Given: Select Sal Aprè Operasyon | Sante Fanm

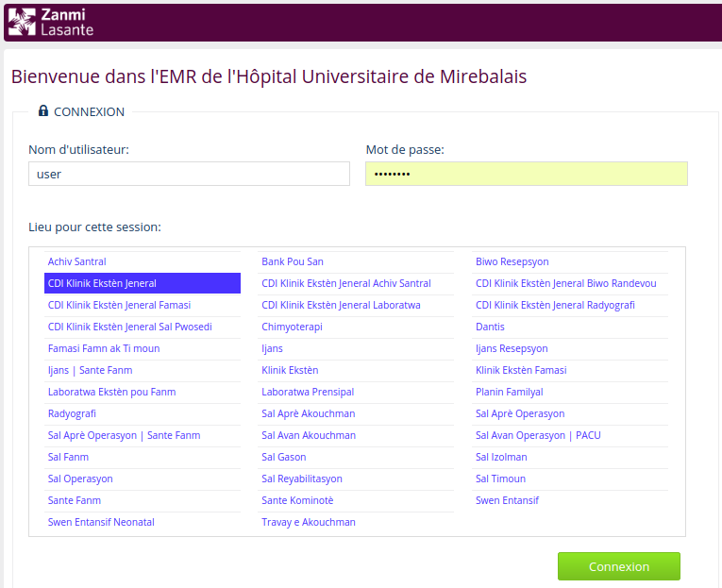Looking at the screenshot, I should click(143, 435).
